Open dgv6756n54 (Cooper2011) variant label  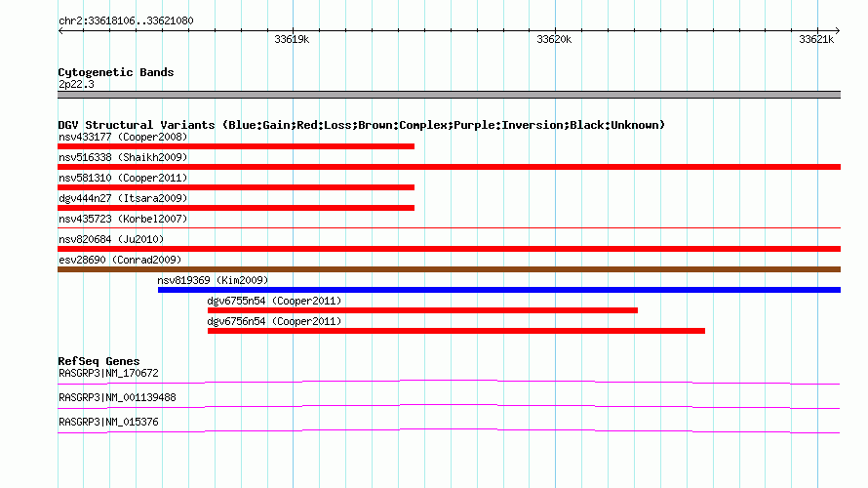pos(274,321)
